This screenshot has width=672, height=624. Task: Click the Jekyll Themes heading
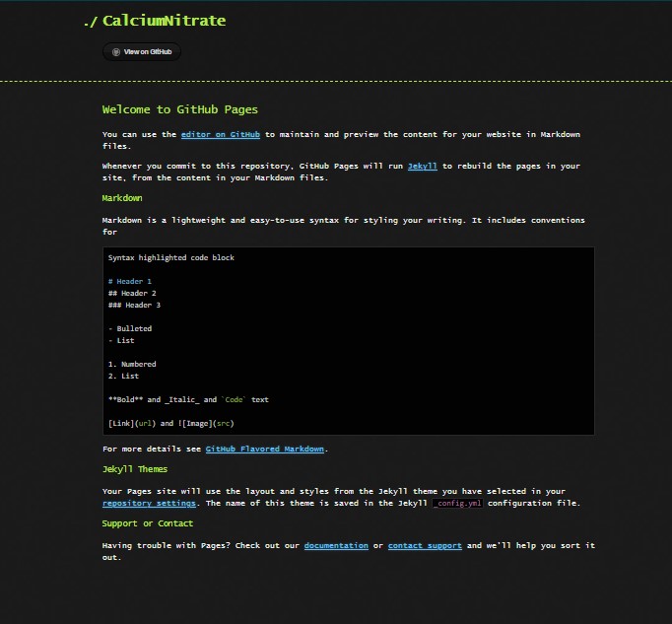tap(135, 469)
